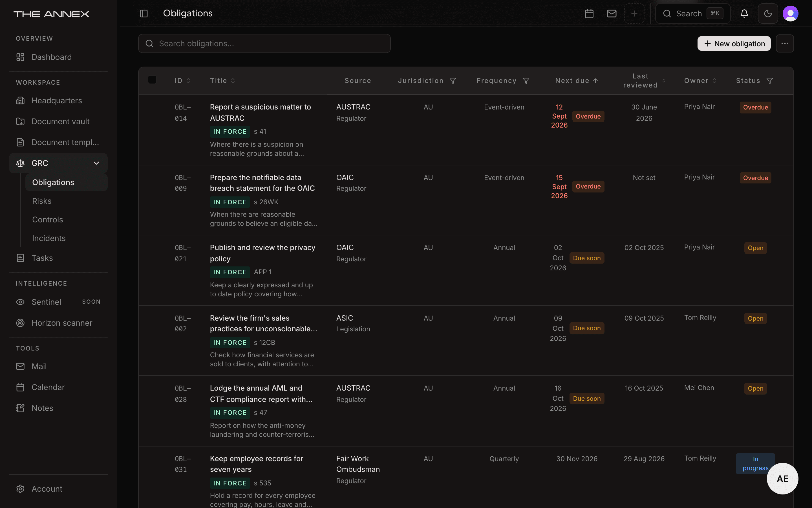Open the more options ellipsis button
Image resolution: width=812 pixels, height=508 pixels.
pos(785,43)
